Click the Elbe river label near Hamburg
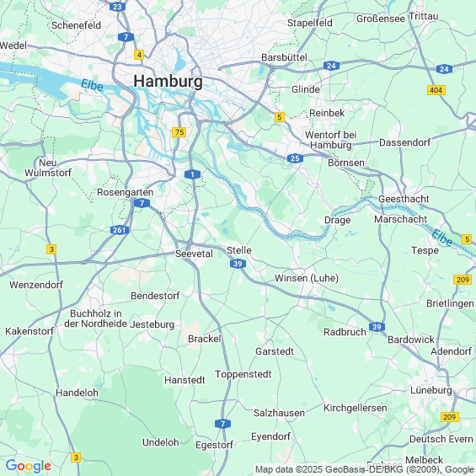 92,85
